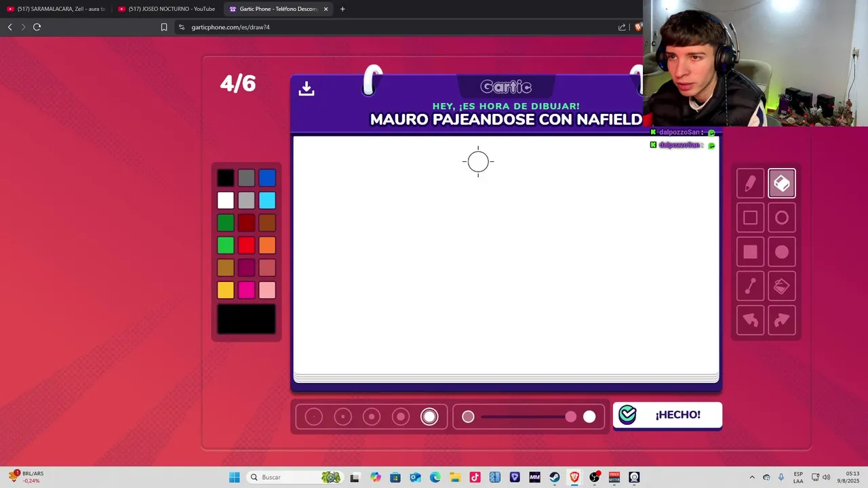Choose the hot pink color swatch

point(246,290)
